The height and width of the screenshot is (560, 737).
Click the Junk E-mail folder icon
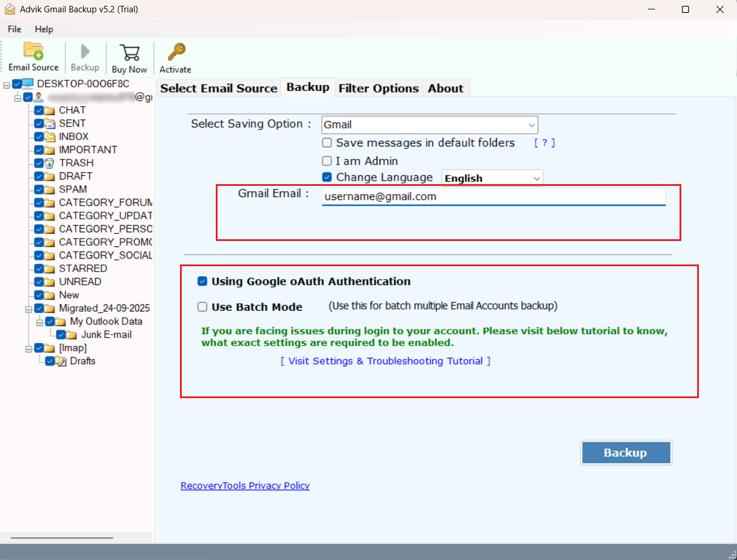pyautogui.click(x=72, y=335)
